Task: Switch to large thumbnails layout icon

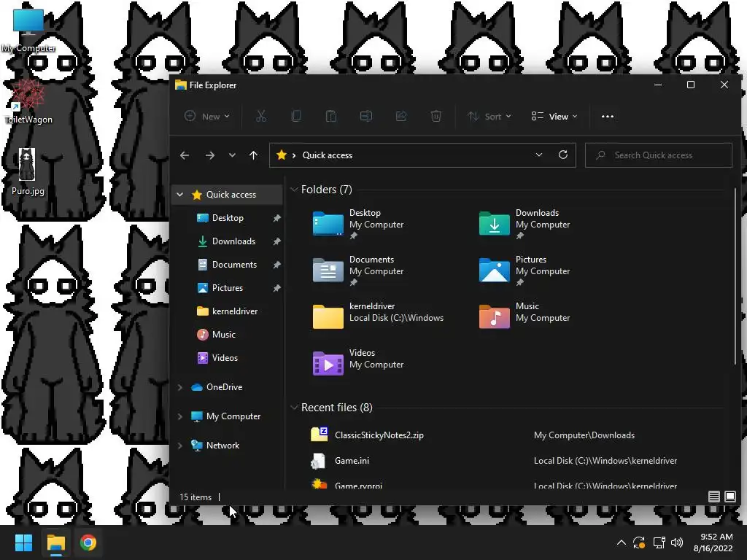Action: click(x=729, y=497)
